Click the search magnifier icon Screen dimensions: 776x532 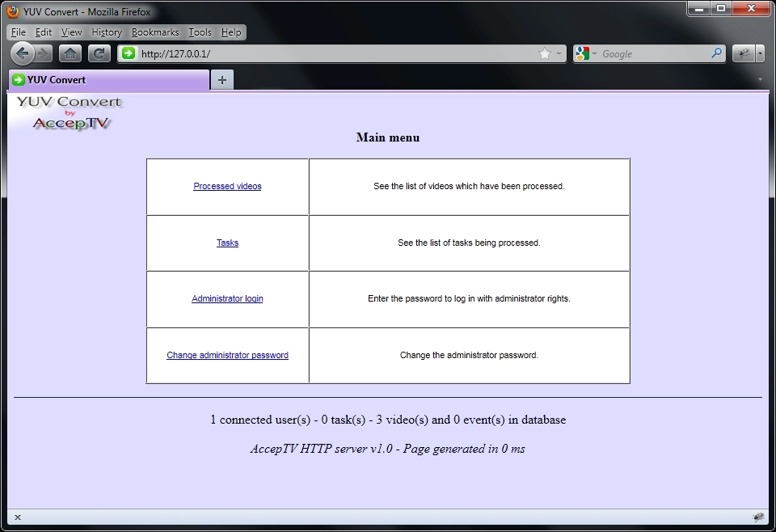coord(716,53)
